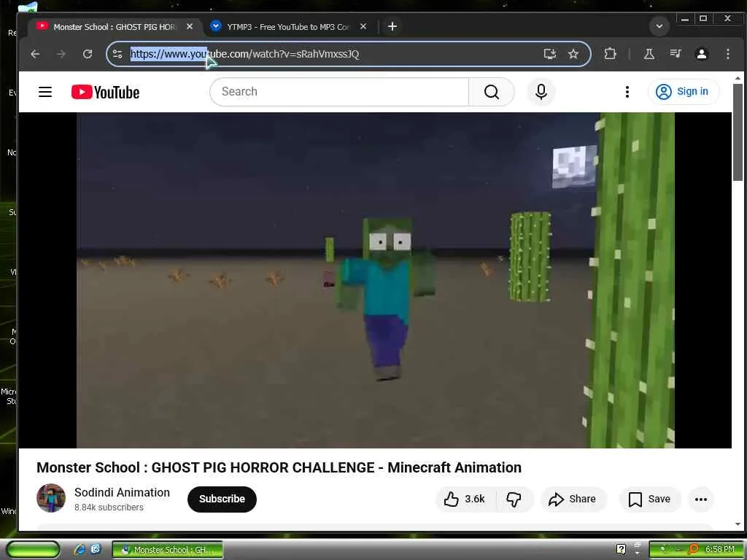Open YouTube settings three-dot menu
The height and width of the screenshot is (560, 747).
tap(627, 92)
